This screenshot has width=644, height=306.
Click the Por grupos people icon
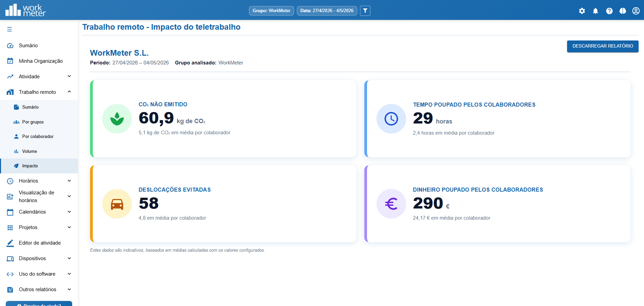click(16, 122)
